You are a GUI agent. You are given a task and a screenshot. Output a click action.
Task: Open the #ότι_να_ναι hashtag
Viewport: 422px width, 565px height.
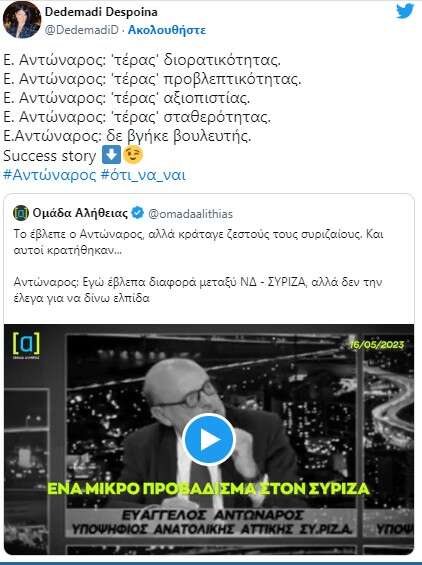pos(143,175)
